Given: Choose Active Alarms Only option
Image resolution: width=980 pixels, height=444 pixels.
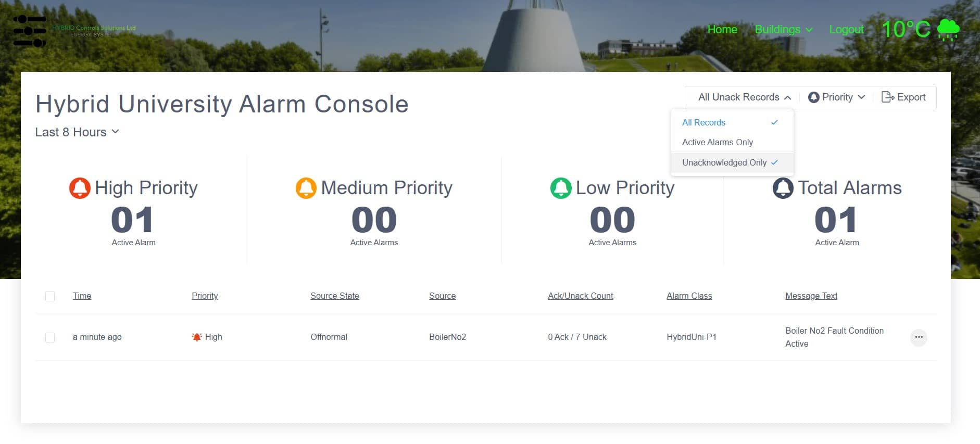Looking at the screenshot, I should click(x=717, y=142).
